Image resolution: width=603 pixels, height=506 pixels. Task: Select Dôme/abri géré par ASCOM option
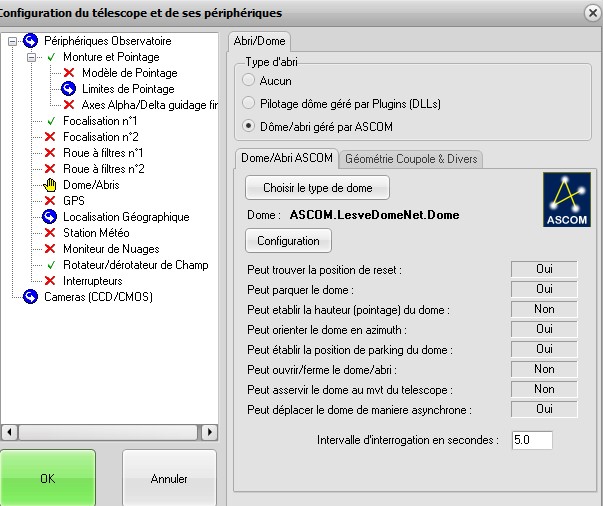coord(249,126)
